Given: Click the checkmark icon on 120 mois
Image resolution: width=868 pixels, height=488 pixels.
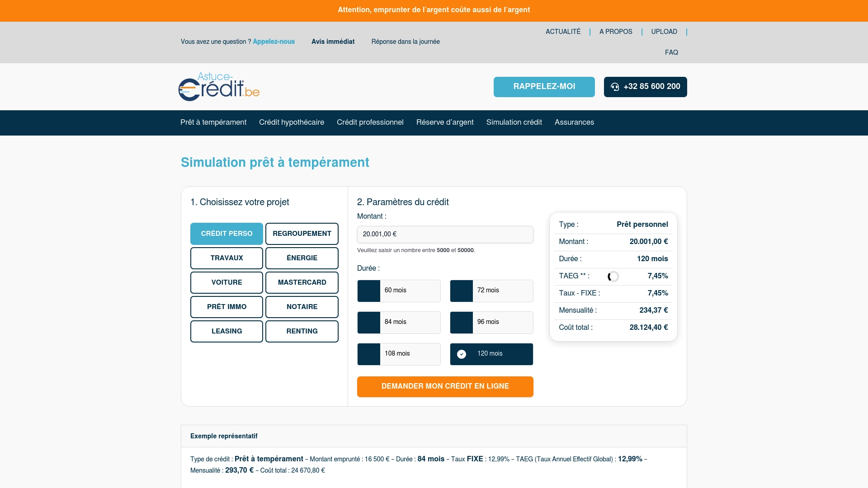Looking at the screenshot, I should [462, 354].
